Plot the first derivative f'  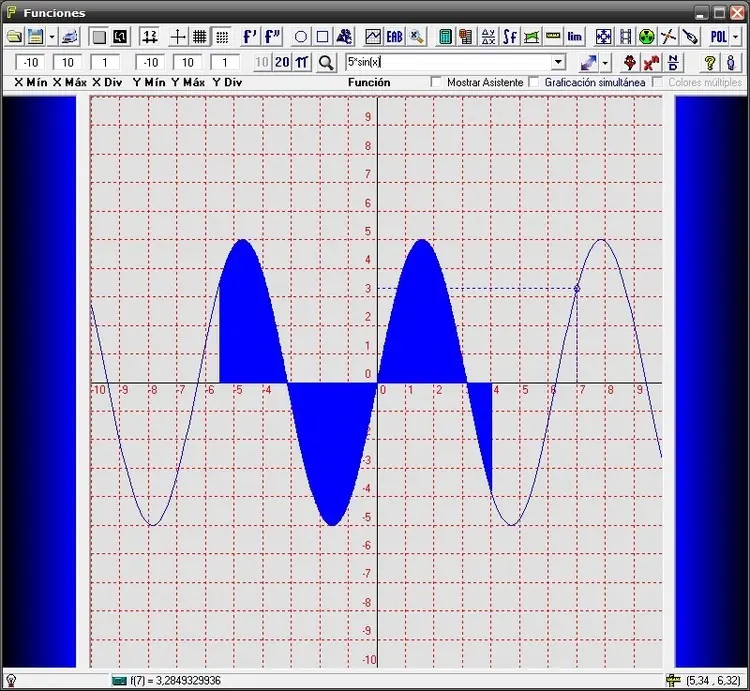click(x=250, y=36)
